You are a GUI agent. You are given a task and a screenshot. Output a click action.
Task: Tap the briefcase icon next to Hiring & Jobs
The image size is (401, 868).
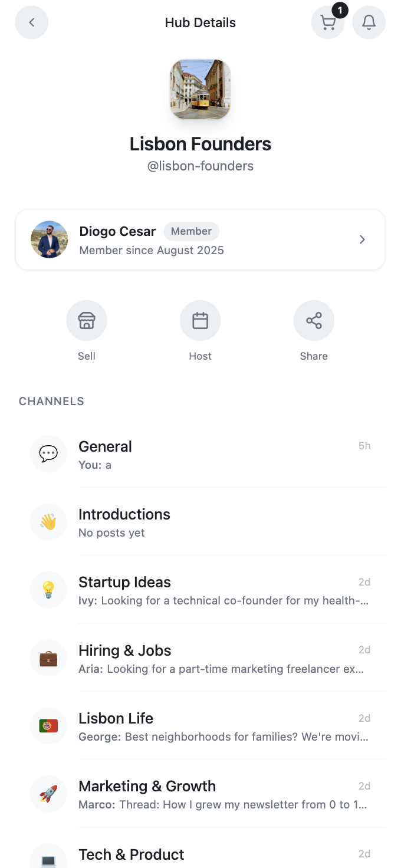(x=48, y=657)
